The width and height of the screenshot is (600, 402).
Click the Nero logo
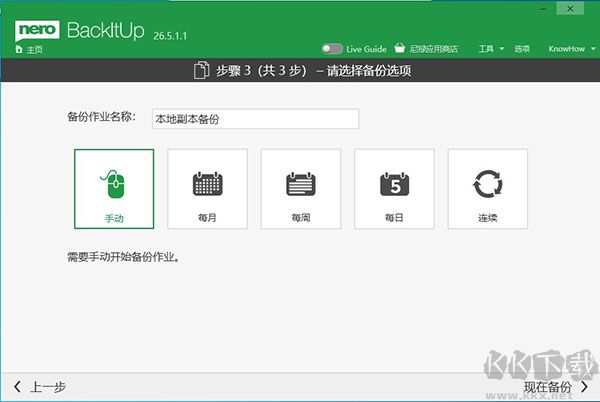pyautogui.click(x=37, y=30)
